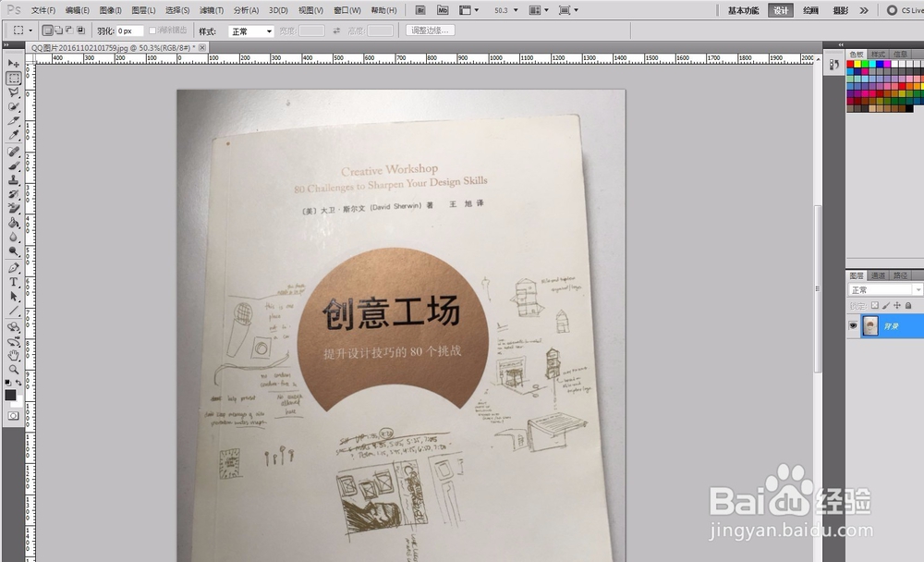Toggle lock image pixels
This screenshot has width=924, height=562.
(886, 305)
